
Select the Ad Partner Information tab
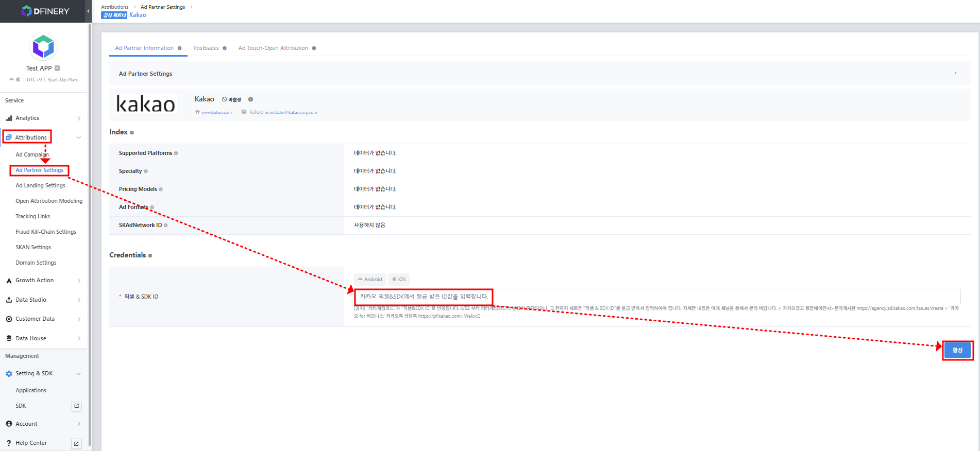pos(144,48)
